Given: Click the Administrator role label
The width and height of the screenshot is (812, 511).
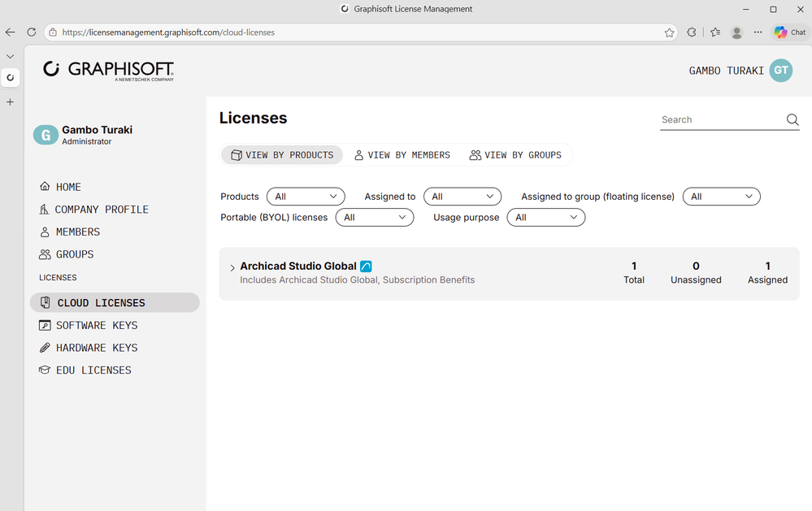Looking at the screenshot, I should pyautogui.click(x=86, y=141).
